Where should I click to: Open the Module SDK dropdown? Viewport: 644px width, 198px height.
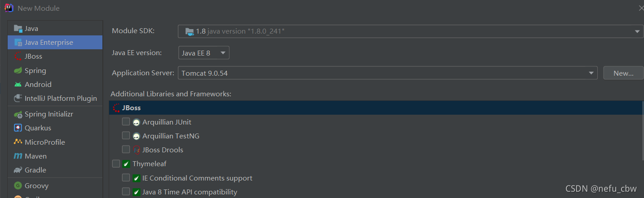click(x=411, y=31)
